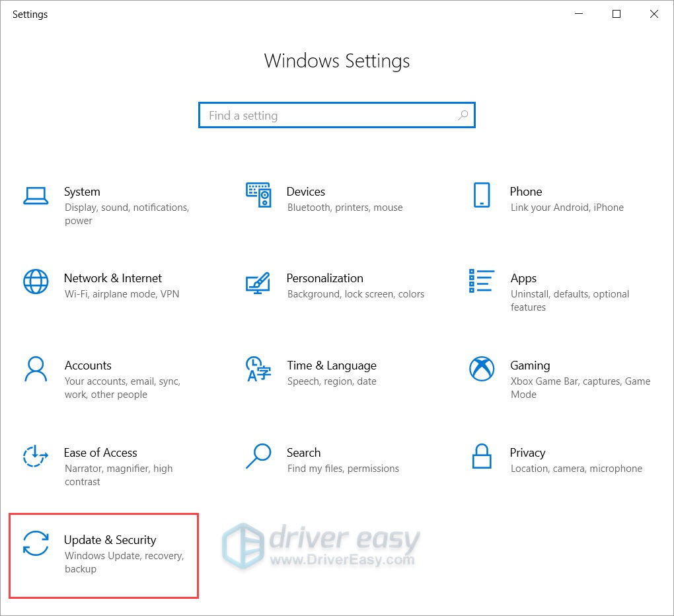Select the Network & Internet globe icon
Image resolution: width=674 pixels, height=616 pixels.
click(x=36, y=282)
